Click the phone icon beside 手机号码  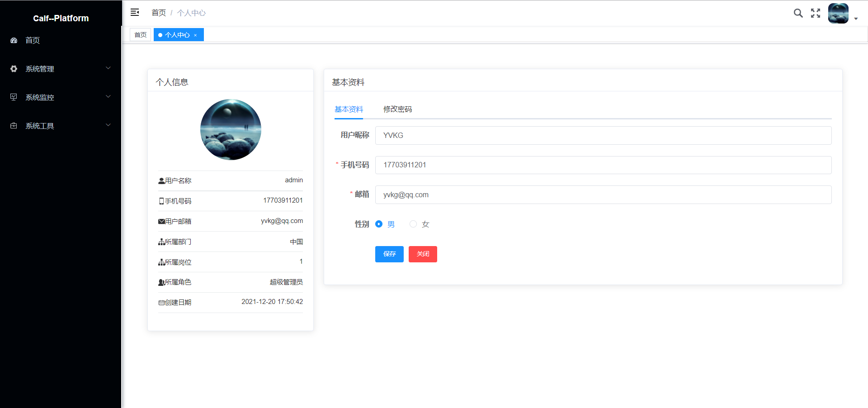161,201
